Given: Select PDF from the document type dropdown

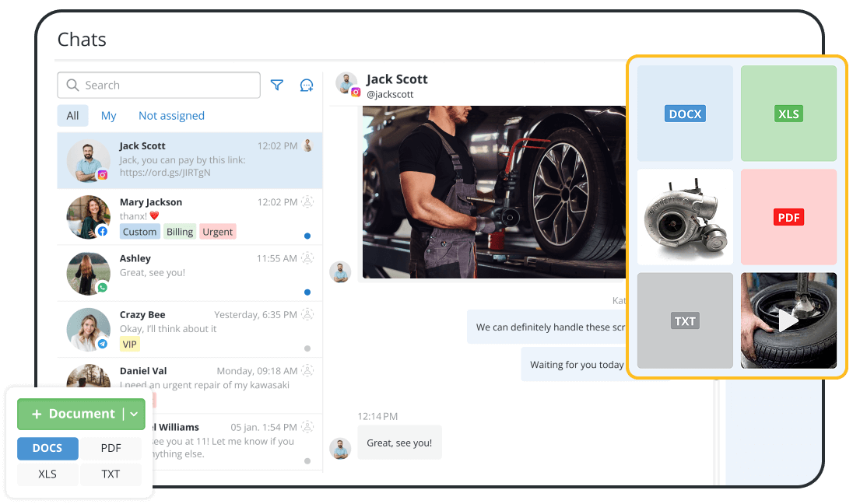Looking at the screenshot, I should (111, 448).
